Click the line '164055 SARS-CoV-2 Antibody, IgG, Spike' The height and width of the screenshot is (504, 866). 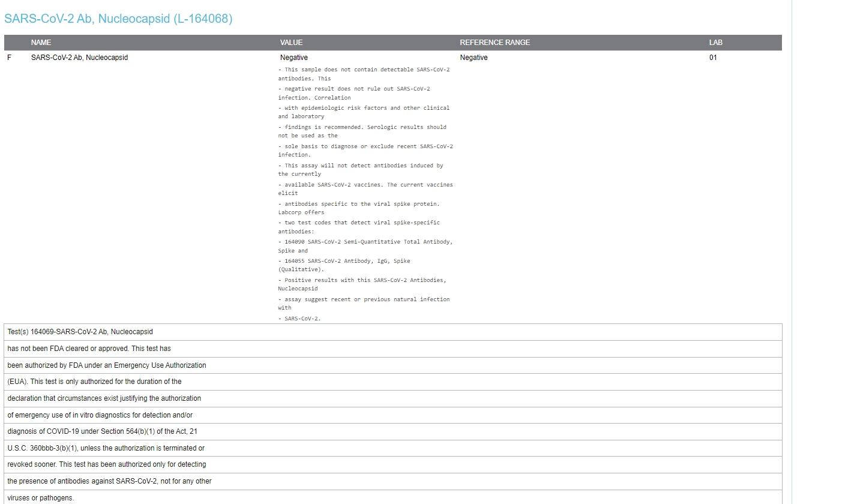(x=344, y=265)
